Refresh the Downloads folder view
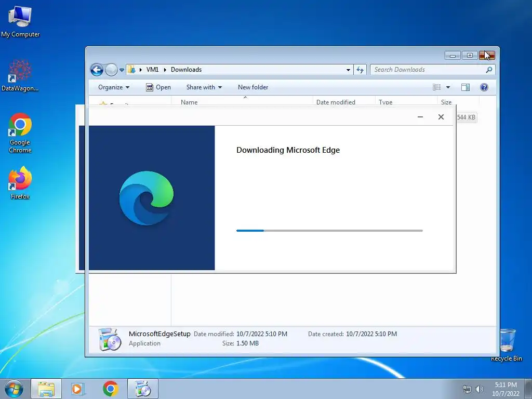The image size is (532, 399). point(360,70)
